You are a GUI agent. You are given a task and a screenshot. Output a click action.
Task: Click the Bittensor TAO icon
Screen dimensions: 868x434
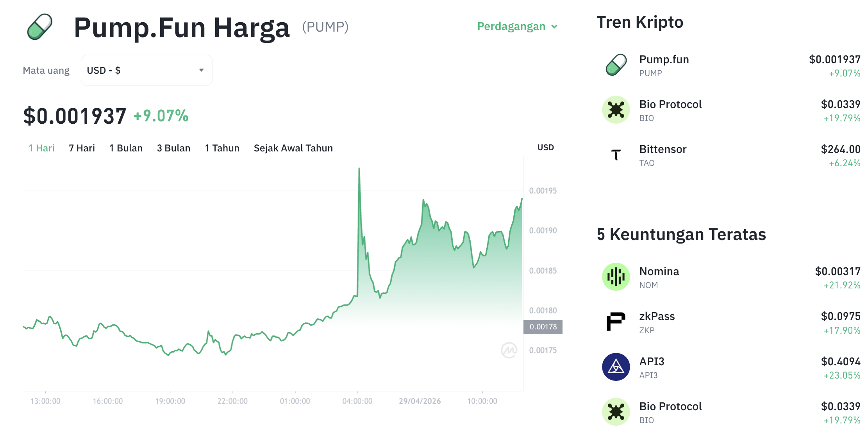(616, 155)
